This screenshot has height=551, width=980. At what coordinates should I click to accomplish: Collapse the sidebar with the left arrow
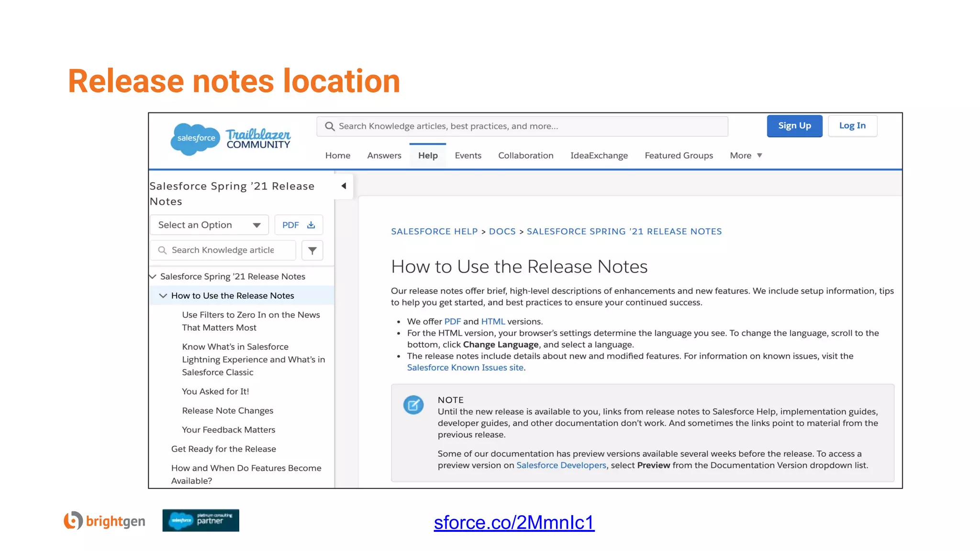tap(344, 186)
